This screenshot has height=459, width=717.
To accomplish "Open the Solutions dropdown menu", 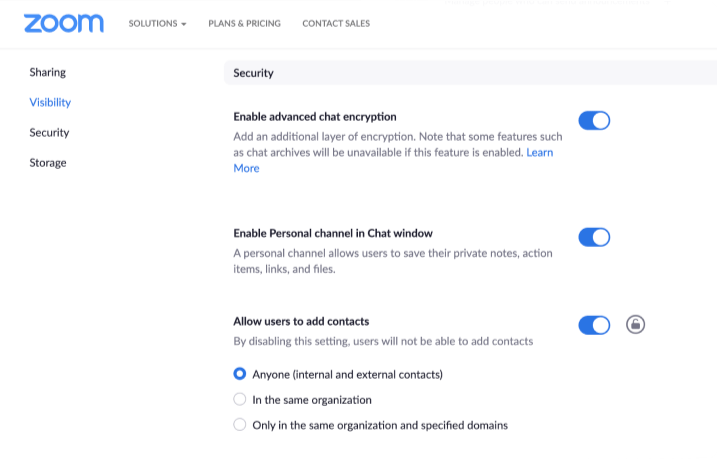I will (x=157, y=23).
